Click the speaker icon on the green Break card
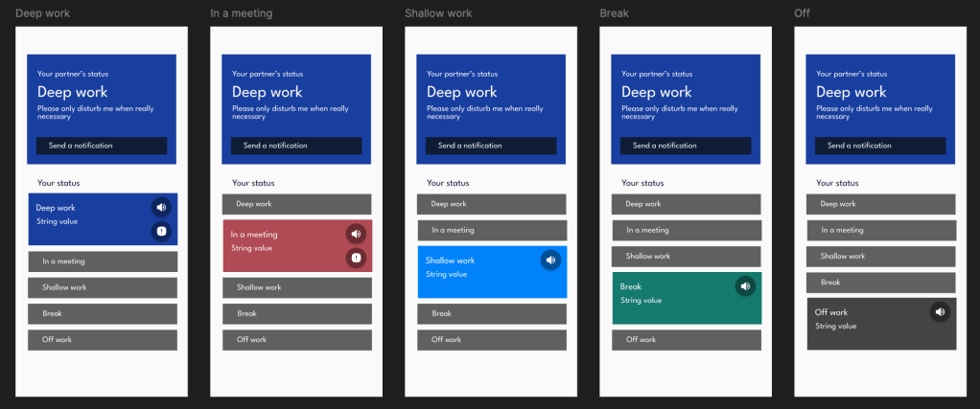 point(745,285)
